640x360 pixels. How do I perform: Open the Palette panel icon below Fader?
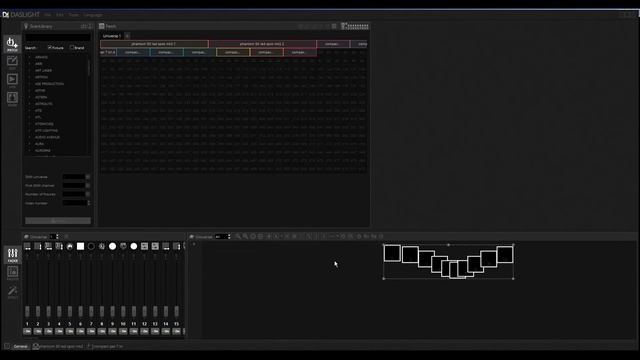pos(12,273)
